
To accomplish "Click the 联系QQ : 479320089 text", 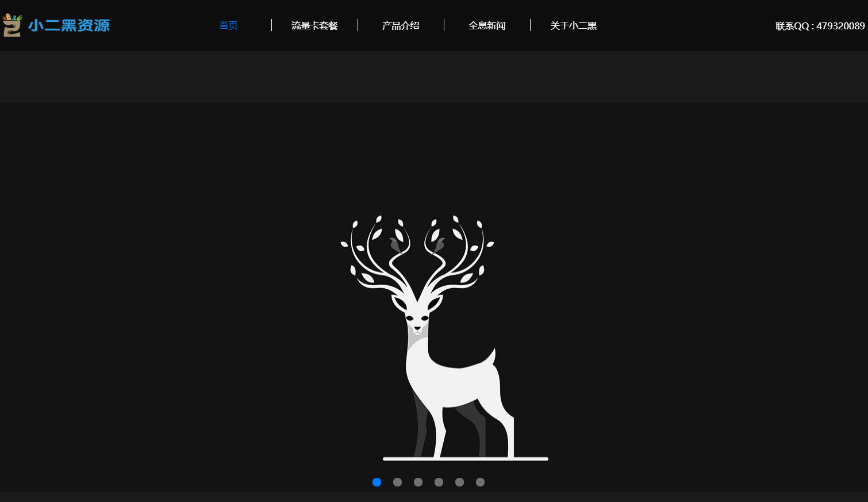I will click(x=820, y=26).
